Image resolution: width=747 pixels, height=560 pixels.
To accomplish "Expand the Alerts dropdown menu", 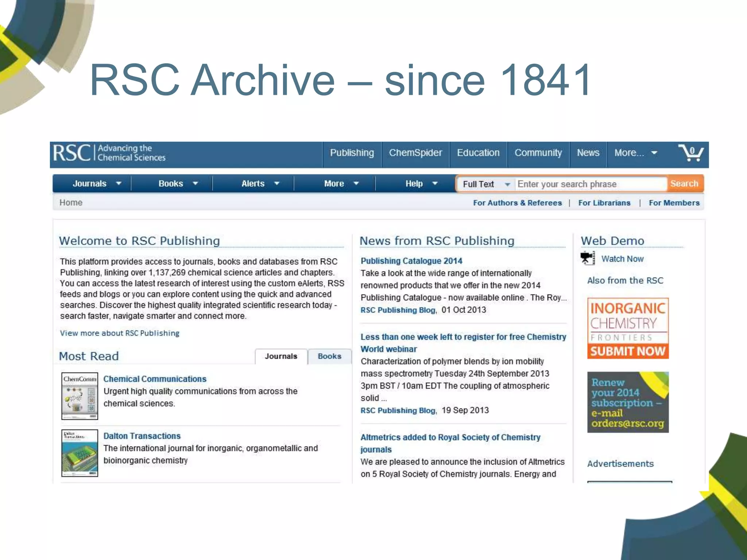I will point(260,184).
